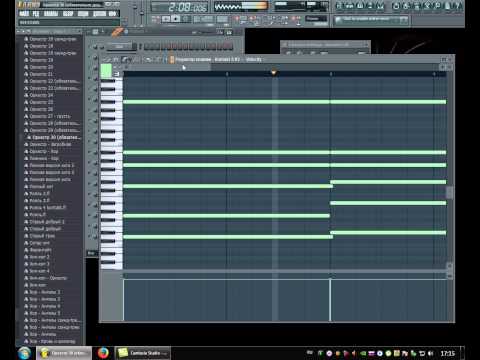Click the online news hint panel
This screenshot has height=360, width=480.
pos(371,20)
